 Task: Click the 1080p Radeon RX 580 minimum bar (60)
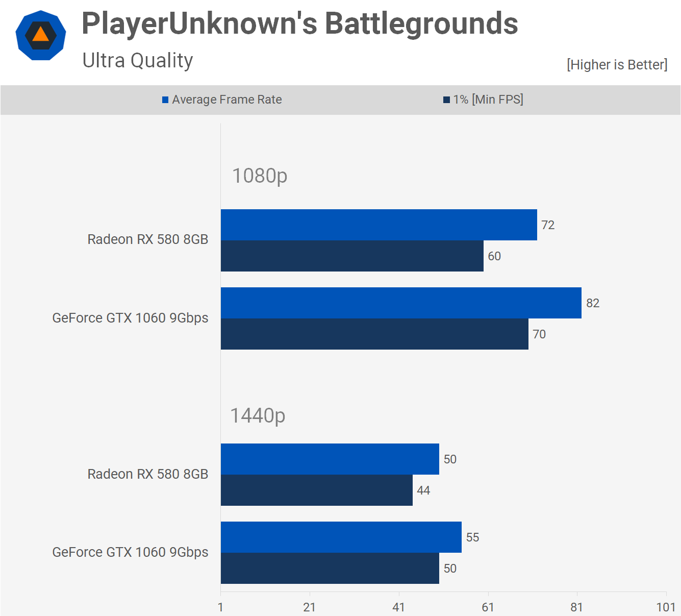352,256
